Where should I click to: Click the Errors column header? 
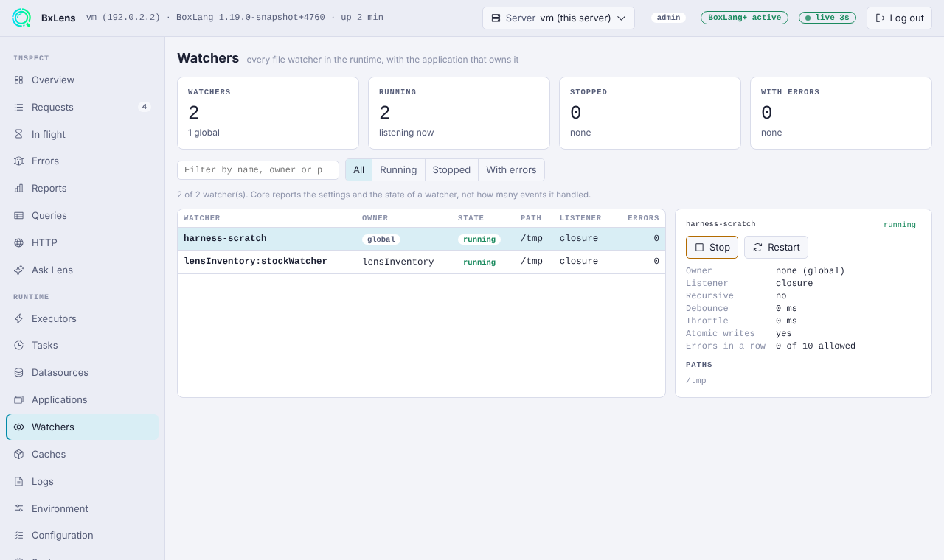[643, 218]
